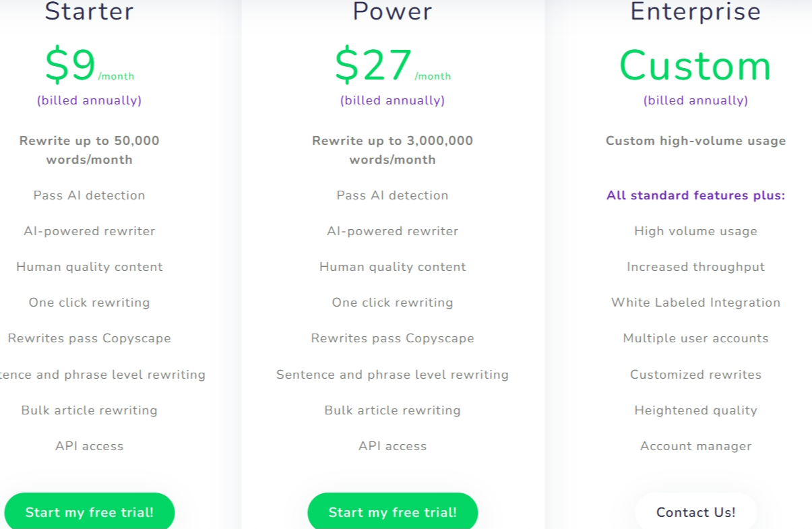The height and width of the screenshot is (529, 812).
Task: Click 'Account manager' feature in Enterprise
Action: tap(695, 446)
